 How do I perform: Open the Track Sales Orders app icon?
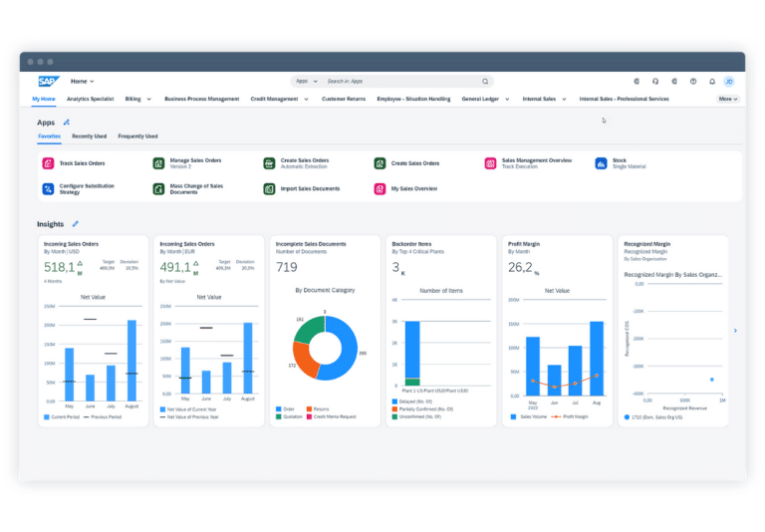[x=48, y=163]
